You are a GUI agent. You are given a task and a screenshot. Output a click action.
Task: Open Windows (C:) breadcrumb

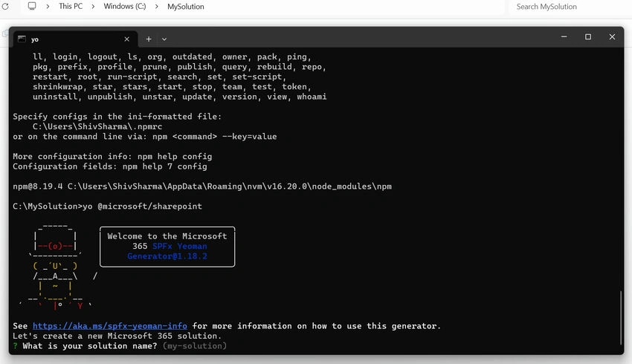point(125,7)
